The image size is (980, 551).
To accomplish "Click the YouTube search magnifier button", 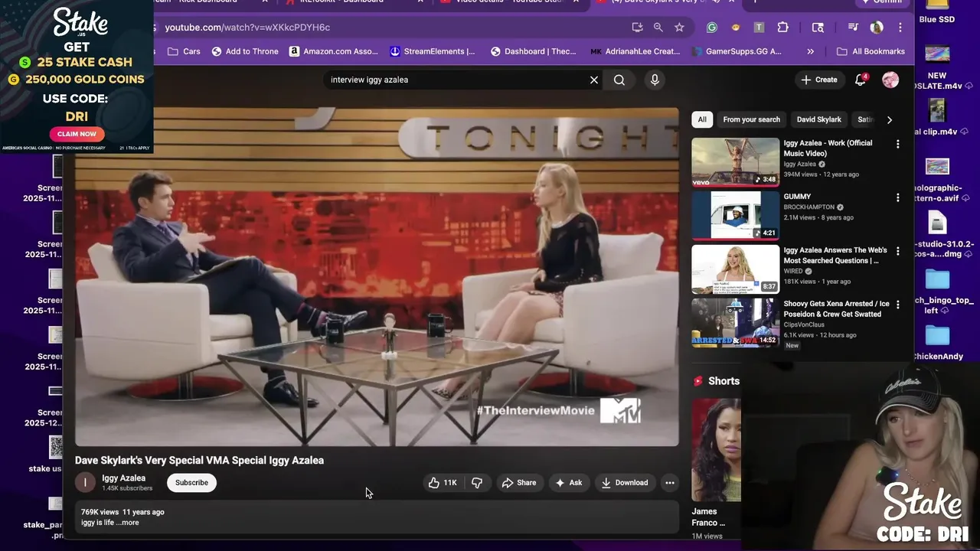I will 619,80.
